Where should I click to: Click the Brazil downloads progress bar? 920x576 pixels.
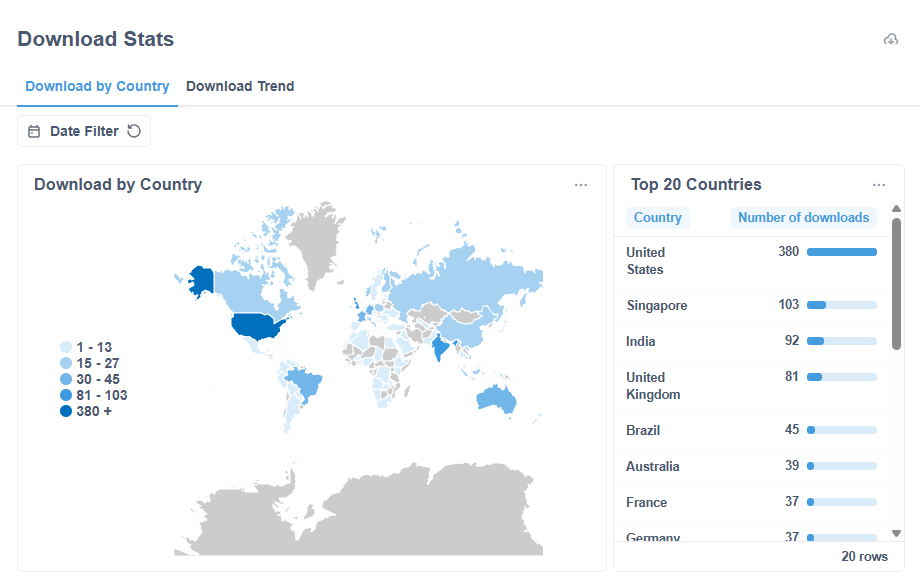(x=842, y=430)
